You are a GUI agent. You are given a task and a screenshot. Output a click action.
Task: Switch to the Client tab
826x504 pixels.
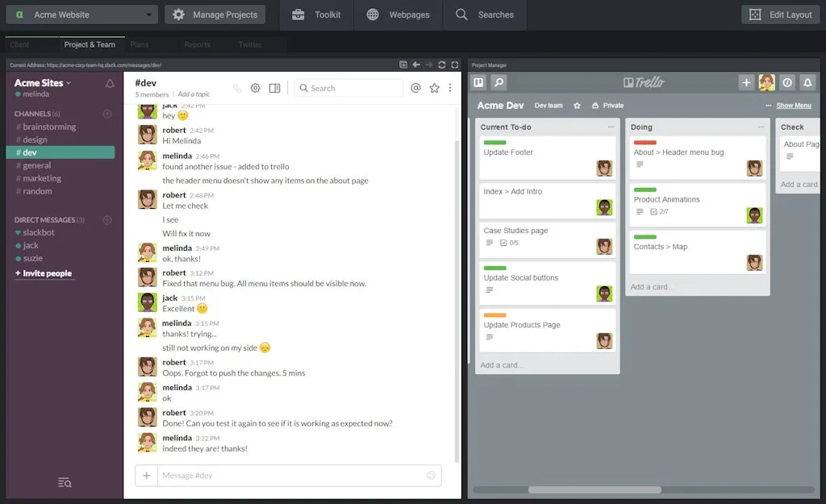pos(19,44)
